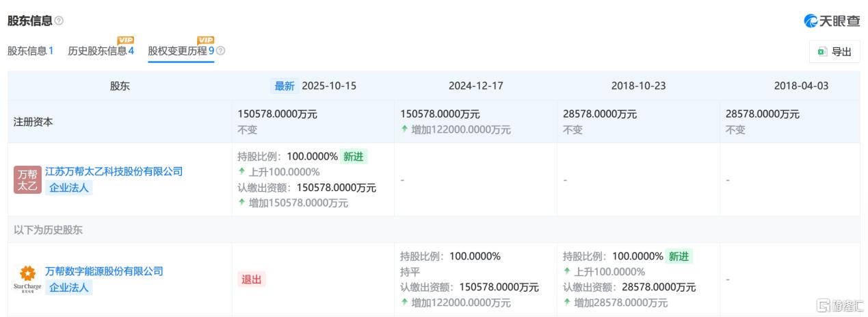The width and height of the screenshot is (868, 317).
Task: Open 江苏万帮太乙科技股份有限公司 company link
Action: [114, 171]
